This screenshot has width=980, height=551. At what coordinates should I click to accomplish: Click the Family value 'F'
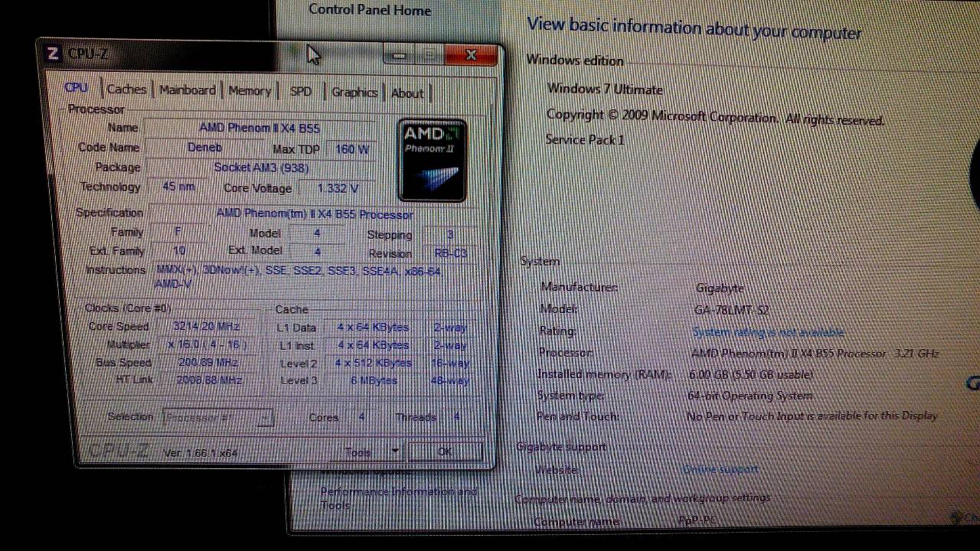(178, 232)
